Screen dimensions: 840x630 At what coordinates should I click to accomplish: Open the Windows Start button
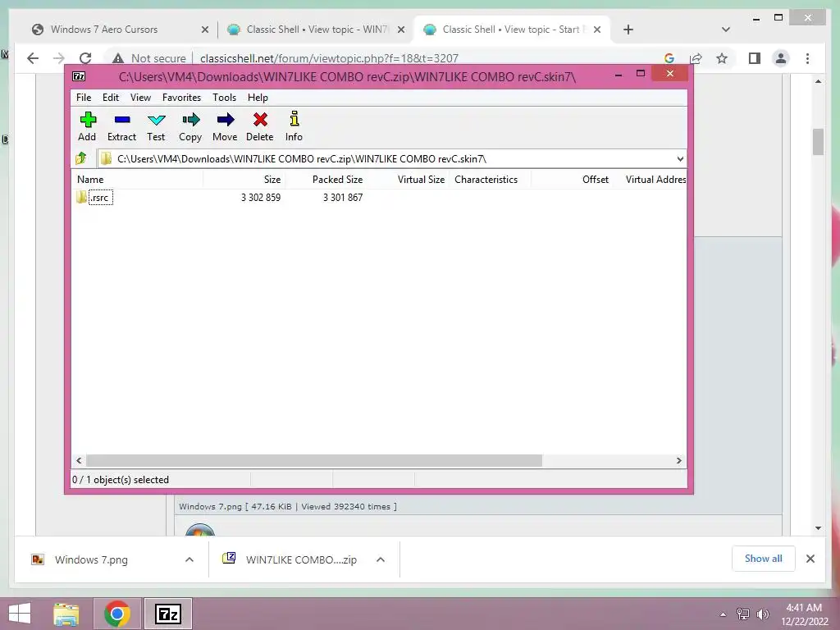coord(20,614)
